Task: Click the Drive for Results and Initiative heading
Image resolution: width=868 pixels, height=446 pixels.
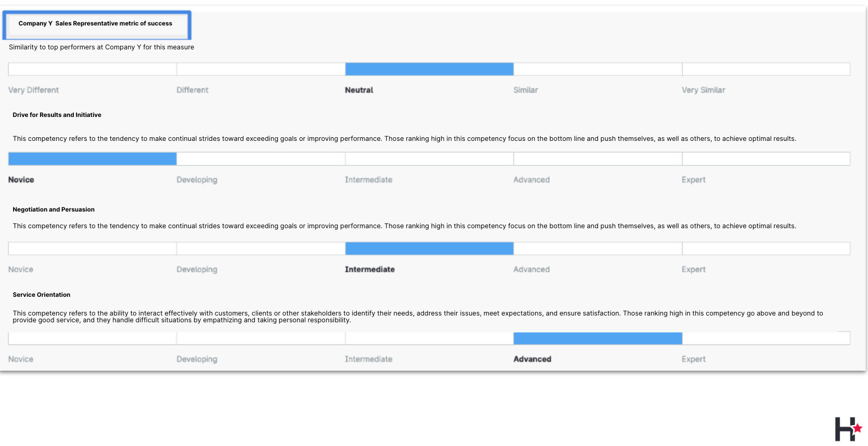Action: tap(57, 115)
